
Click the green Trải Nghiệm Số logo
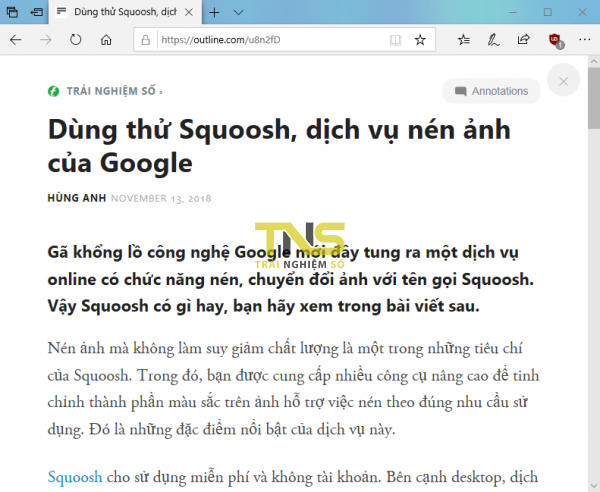[x=53, y=91]
